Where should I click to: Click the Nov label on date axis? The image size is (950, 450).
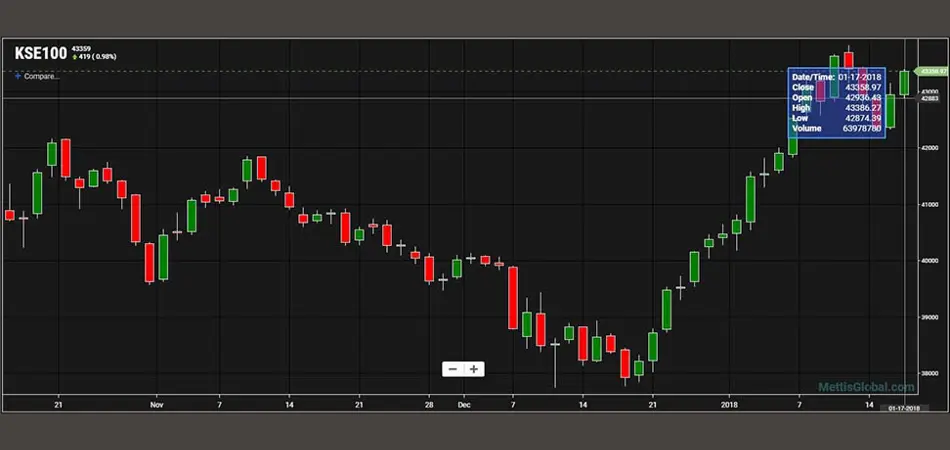point(157,404)
